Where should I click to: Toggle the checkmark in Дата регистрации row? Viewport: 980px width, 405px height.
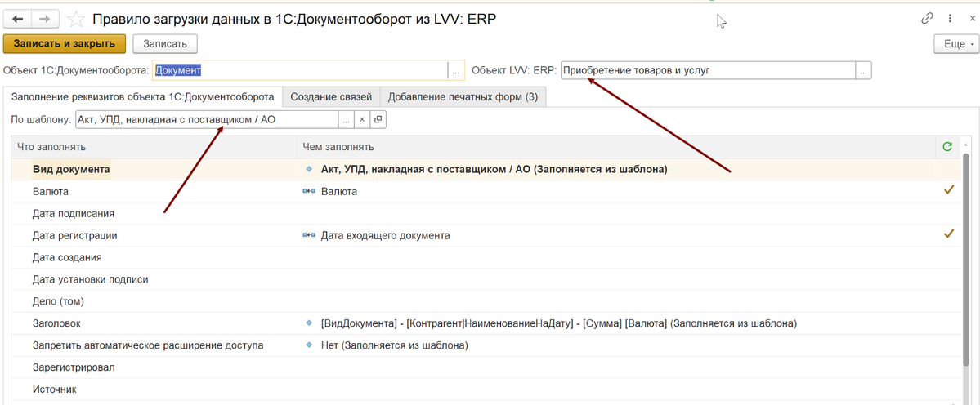pyautogui.click(x=948, y=234)
